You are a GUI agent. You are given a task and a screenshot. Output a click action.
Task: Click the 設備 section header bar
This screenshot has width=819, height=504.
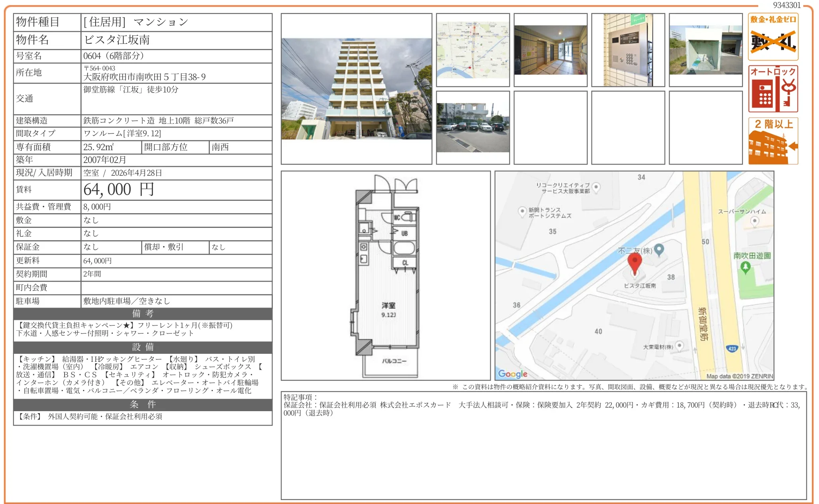click(x=143, y=347)
